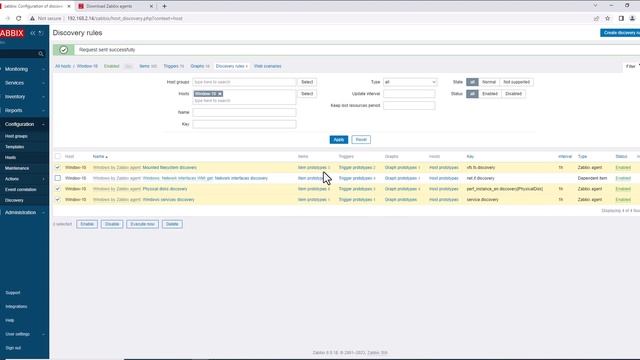Viewport: 640px width, 360px height.
Task: Select the State all option
Action: coord(472,82)
